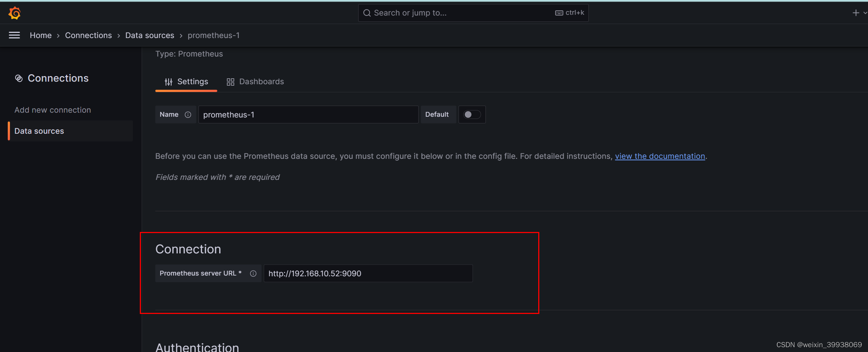Click the ctrl+k keyboard shortcut icon

coord(559,13)
